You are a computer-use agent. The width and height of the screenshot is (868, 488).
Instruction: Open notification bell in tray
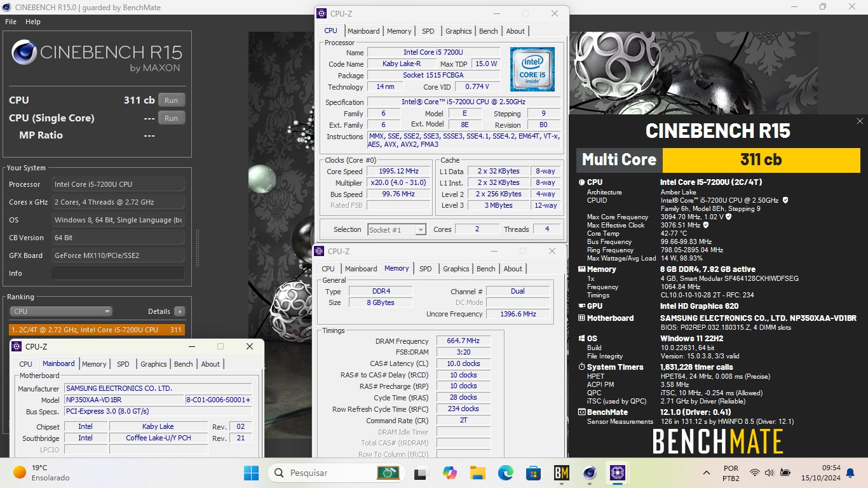pyautogui.click(x=851, y=473)
